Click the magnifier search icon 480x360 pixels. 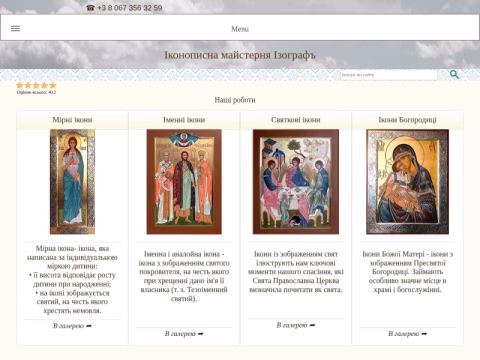pos(454,75)
